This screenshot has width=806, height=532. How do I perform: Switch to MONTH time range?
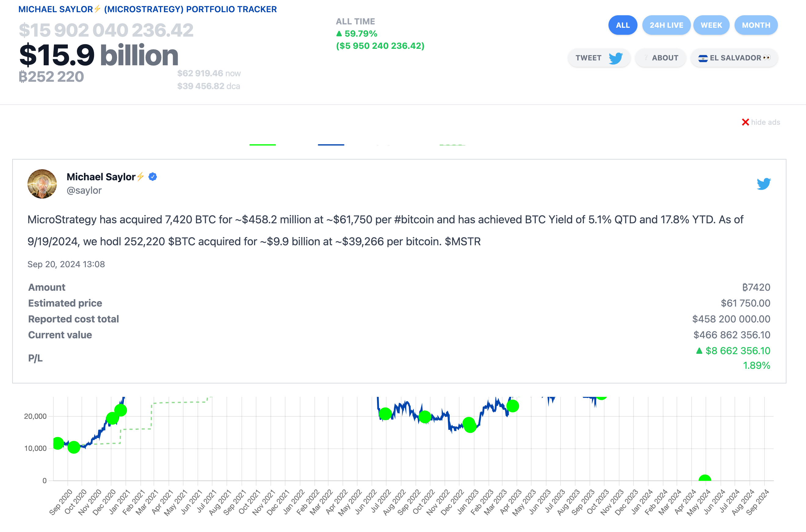click(x=756, y=25)
